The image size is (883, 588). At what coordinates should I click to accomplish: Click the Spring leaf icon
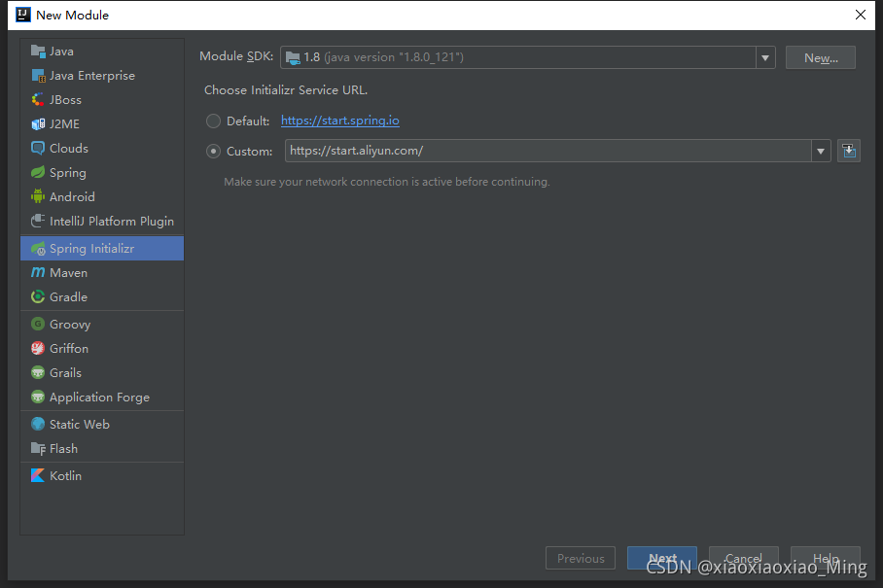coord(38,172)
